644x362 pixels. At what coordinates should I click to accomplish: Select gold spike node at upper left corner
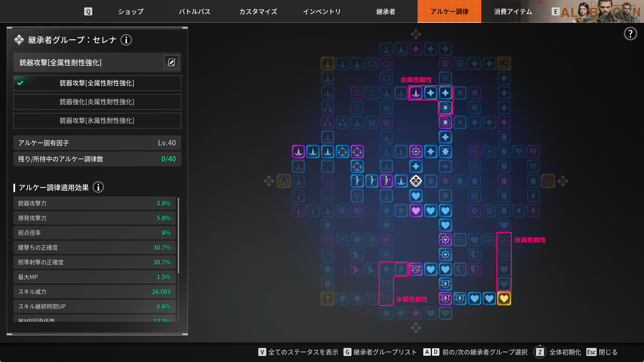[328, 64]
